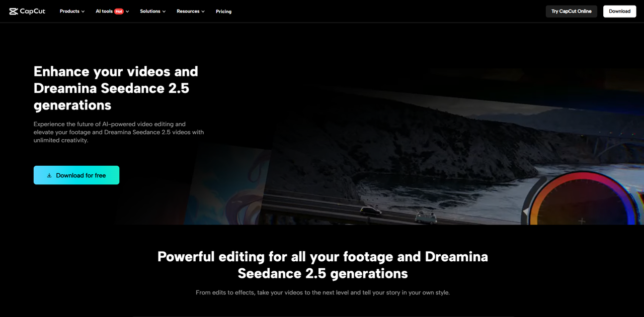The width and height of the screenshot is (644, 317).
Task: Expand the AI tools menu
Action: (x=112, y=11)
